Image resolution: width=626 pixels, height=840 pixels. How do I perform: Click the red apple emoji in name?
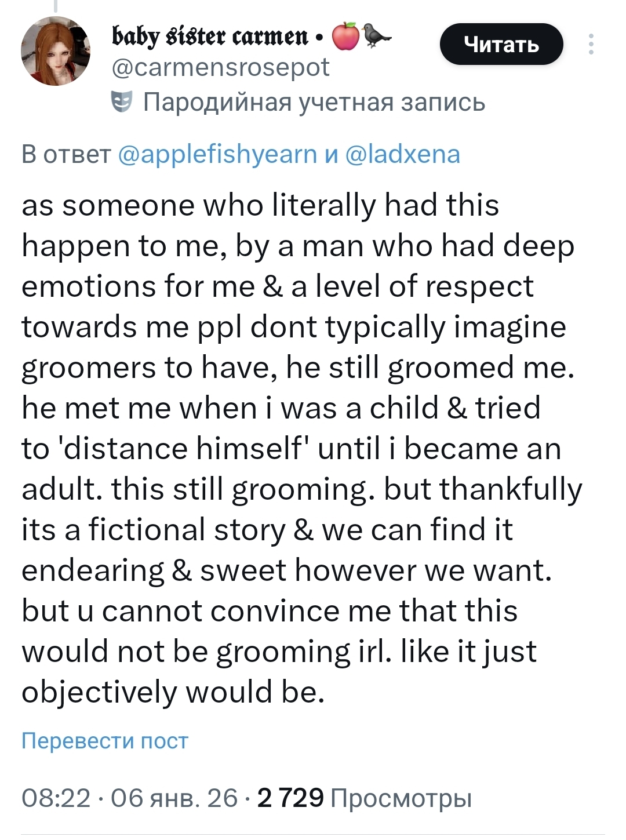click(345, 37)
